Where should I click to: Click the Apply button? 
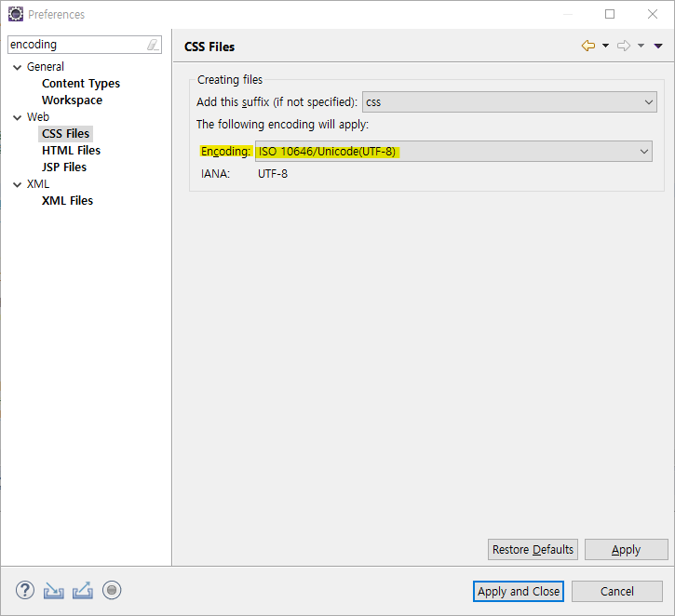626,549
